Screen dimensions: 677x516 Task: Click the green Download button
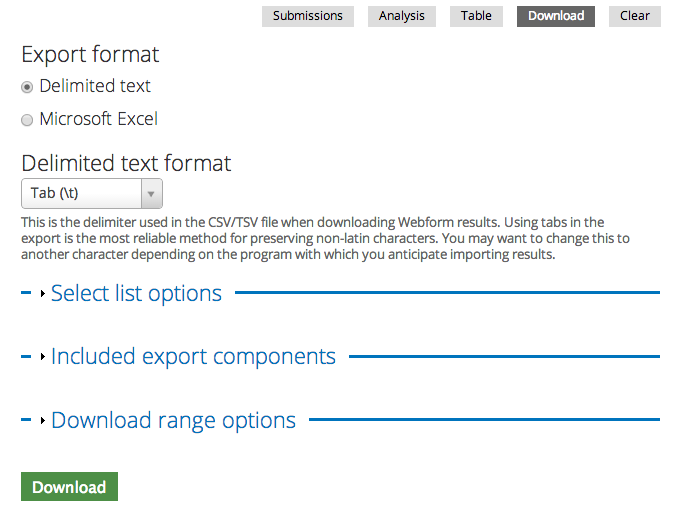(69, 487)
